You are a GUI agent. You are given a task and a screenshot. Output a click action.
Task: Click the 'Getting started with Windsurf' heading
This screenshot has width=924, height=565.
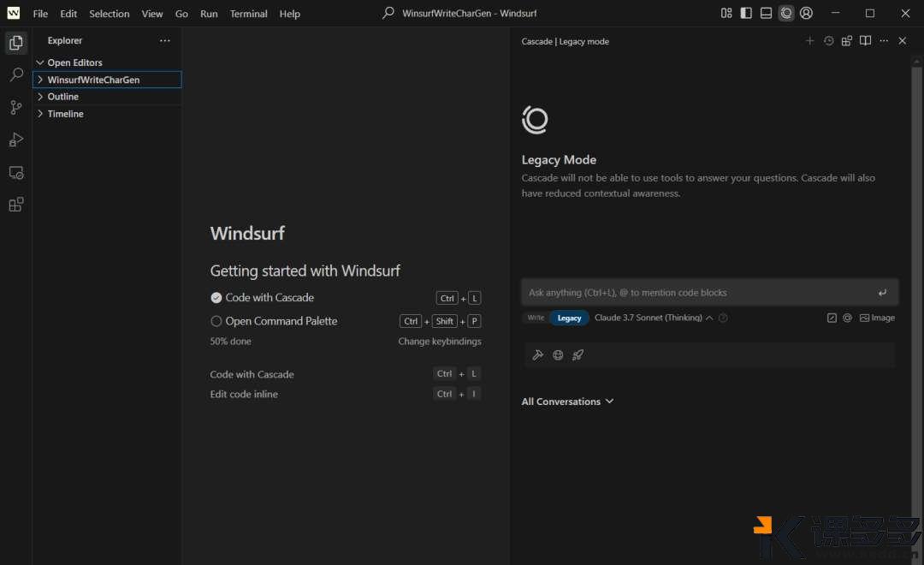point(305,271)
